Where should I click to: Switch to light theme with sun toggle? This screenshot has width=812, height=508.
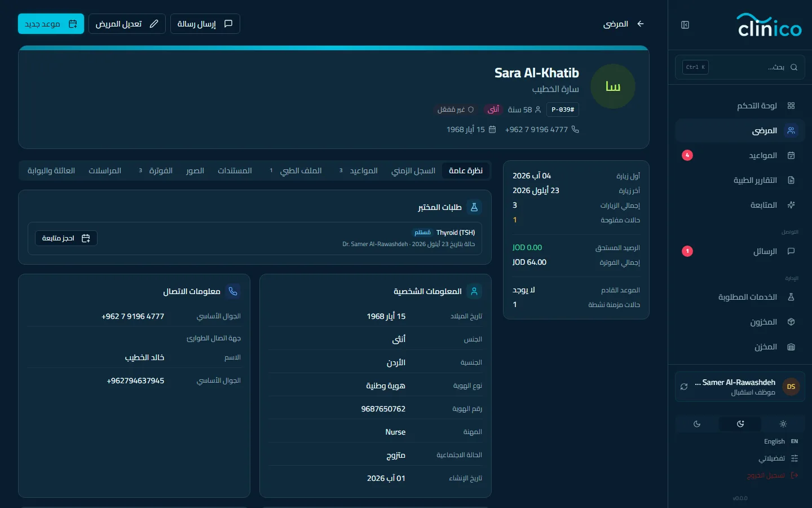pos(783,424)
